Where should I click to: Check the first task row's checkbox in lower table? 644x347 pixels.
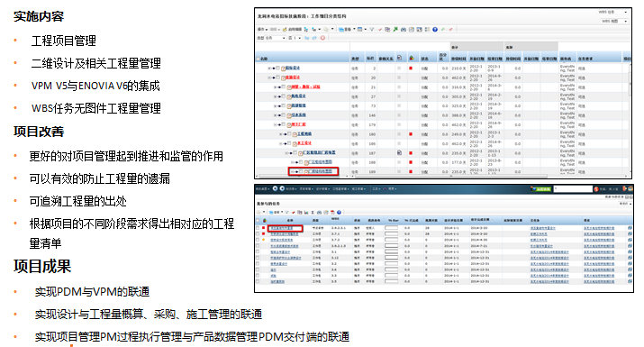point(258,228)
